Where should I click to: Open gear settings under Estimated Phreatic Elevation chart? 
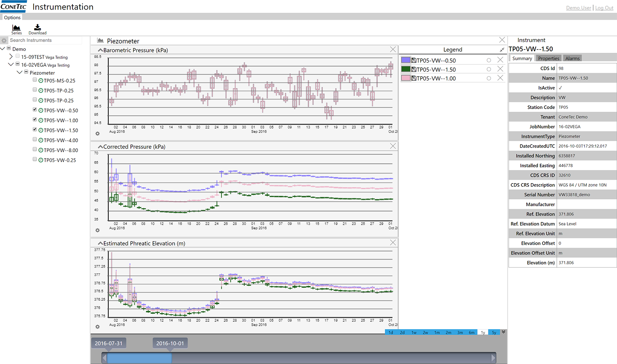pos(98,327)
